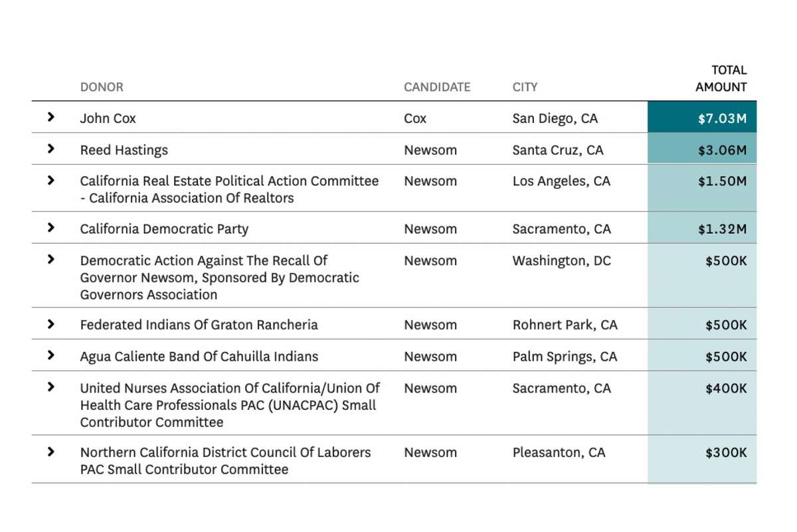Expand Democratic Action Against The Recall row

click(51, 260)
